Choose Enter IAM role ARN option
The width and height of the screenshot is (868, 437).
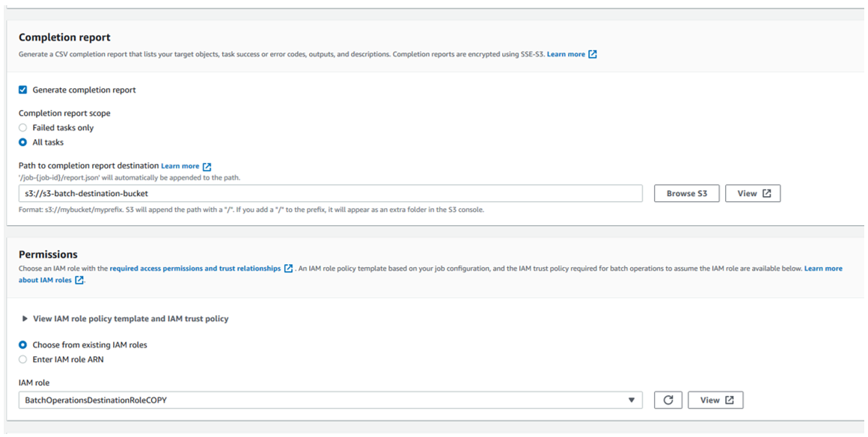pos(22,359)
